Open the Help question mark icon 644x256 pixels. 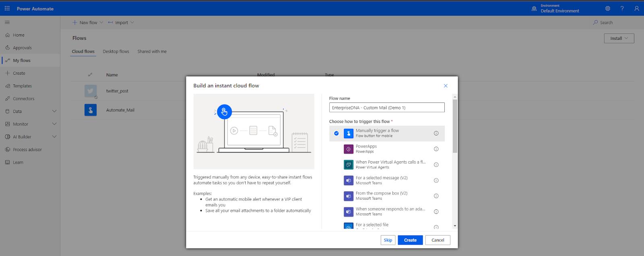[x=622, y=8]
